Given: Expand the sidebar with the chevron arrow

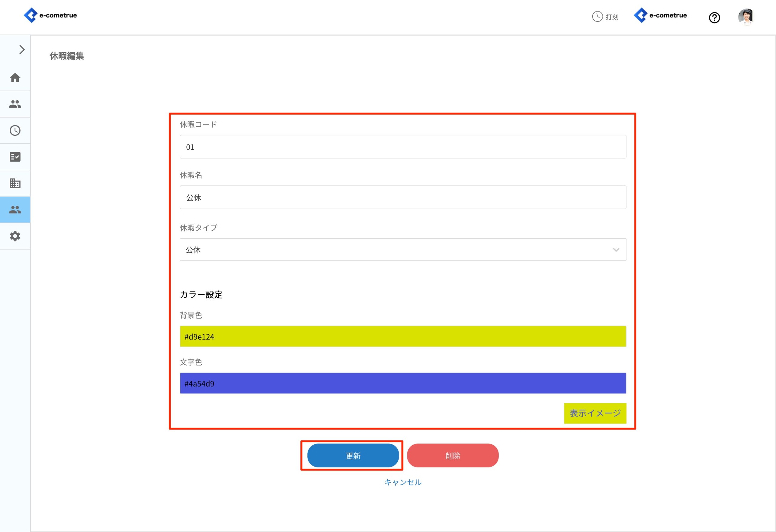Looking at the screenshot, I should [x=22, y=49].
